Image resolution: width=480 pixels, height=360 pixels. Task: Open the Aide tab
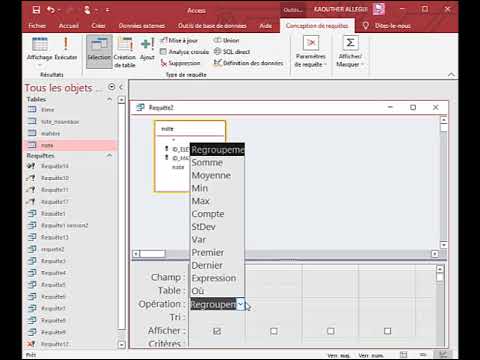265,26
